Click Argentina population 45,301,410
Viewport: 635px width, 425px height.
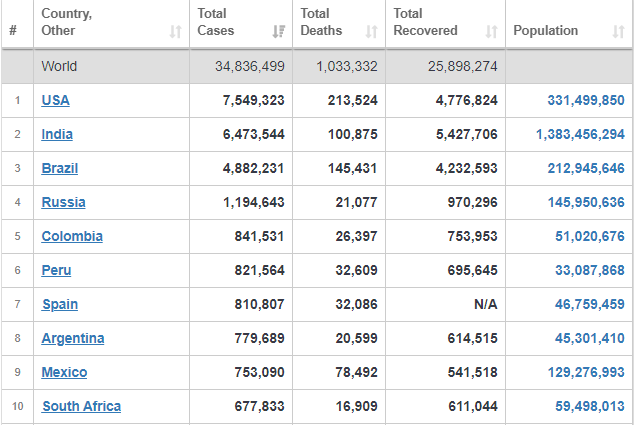click(x=590, y=338)
